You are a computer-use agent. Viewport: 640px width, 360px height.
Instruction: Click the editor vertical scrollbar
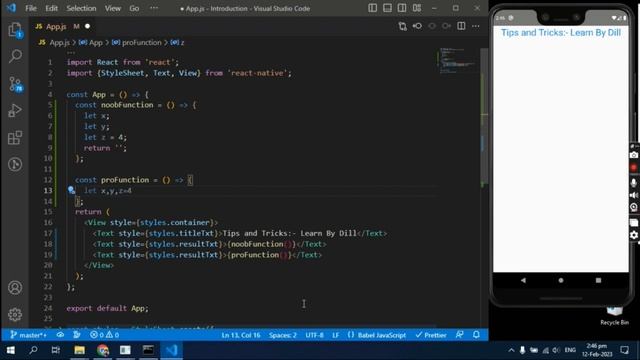point(484,116)
